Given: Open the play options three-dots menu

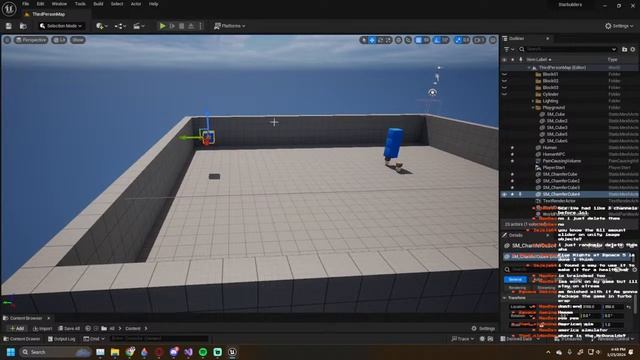Looking at the screenshot, I should pyautogui.click(x=200, y=26).
